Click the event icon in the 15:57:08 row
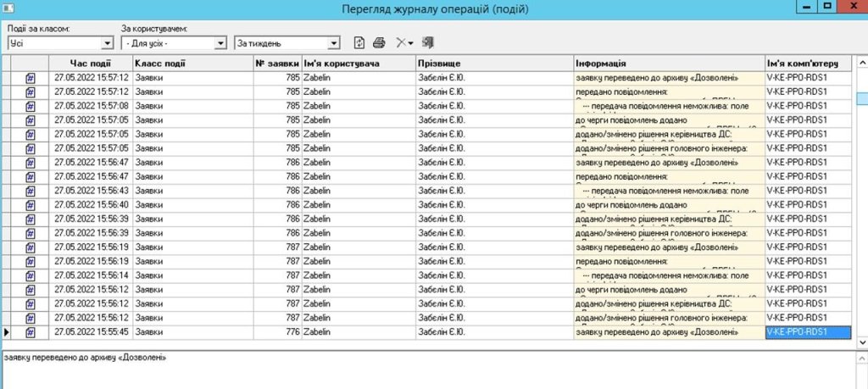Screen dimensions: 868x389 31,106
